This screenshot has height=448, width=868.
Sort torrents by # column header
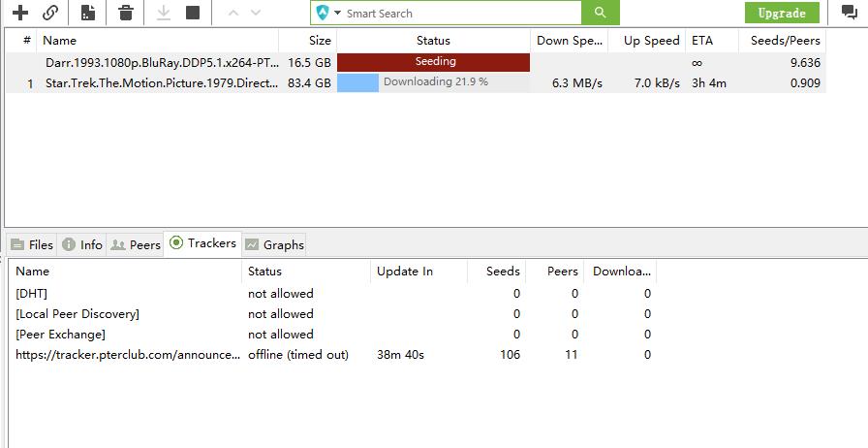[x=26, y=41]
